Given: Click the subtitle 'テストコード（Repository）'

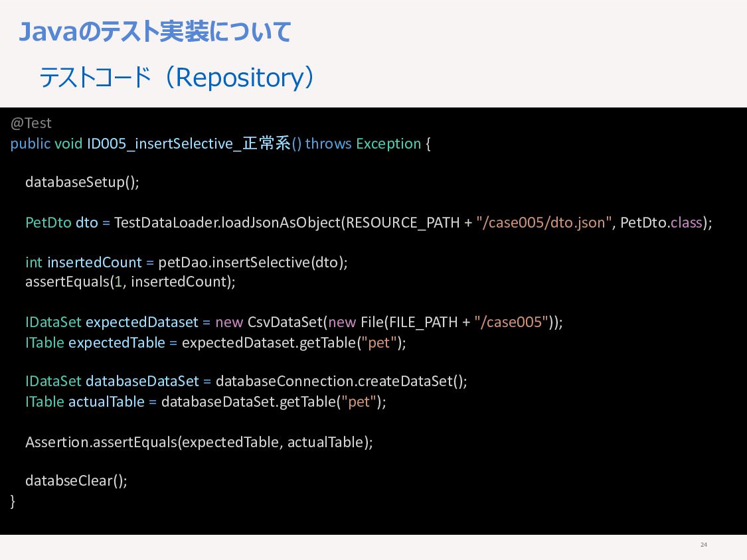Looking at the screenshot, I should click(177, 77).
